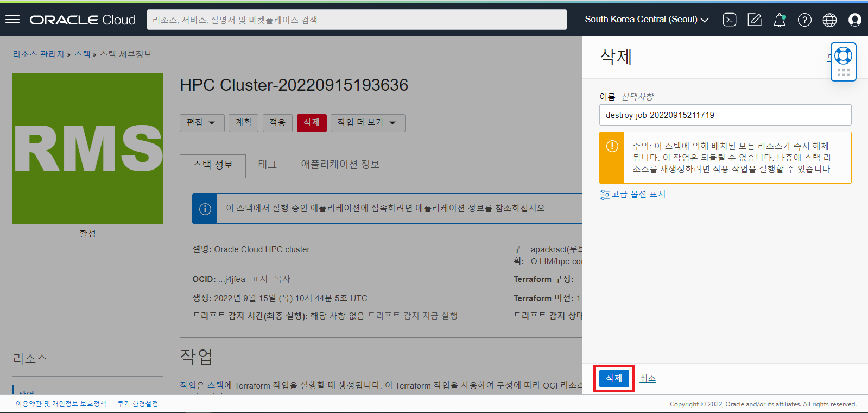Edit the destroy job name field
868x413 pixels.
(725, 115)
